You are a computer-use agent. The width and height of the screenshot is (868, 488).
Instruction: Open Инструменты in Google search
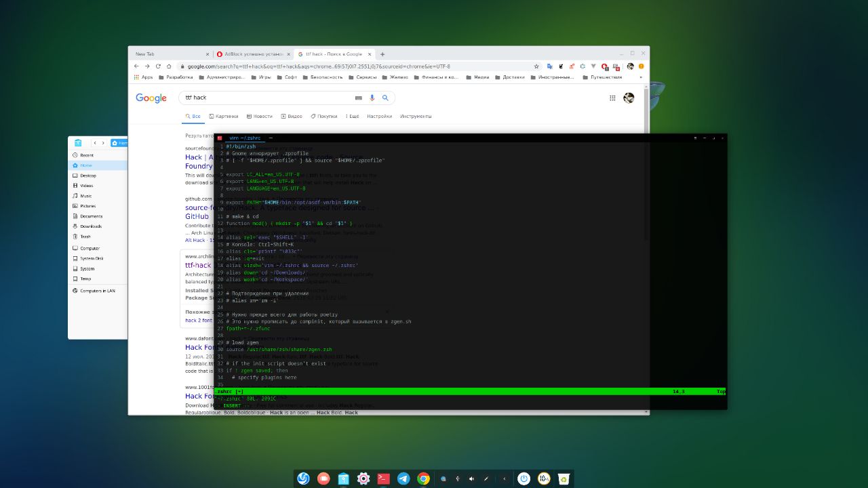click(x=416, y=116)
